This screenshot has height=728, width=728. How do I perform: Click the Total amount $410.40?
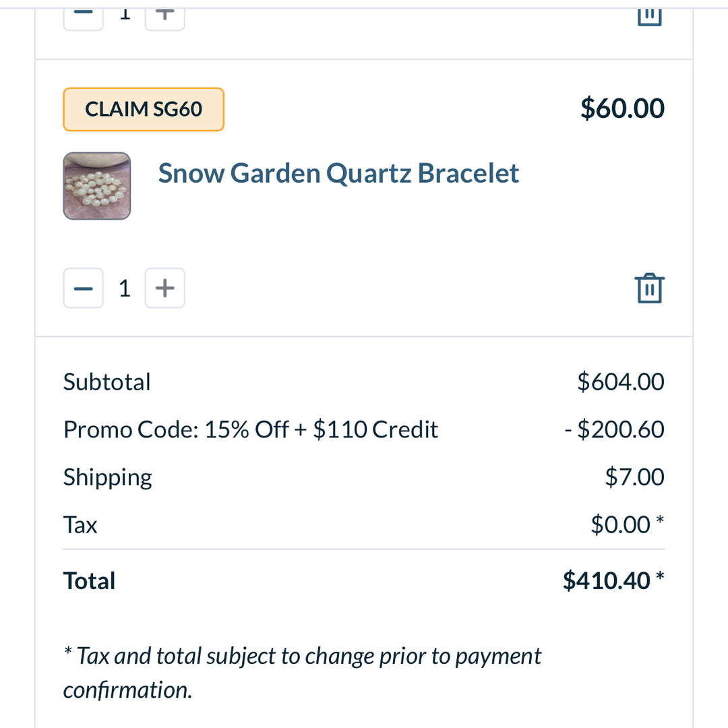pos(607,580)
